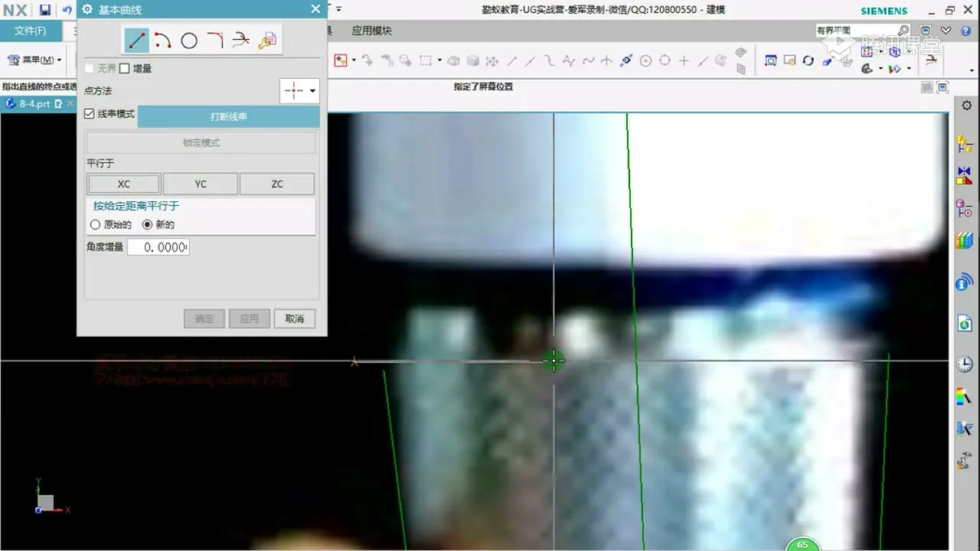This screenshot has height=551, width=980.
Task: Switch to the 应用模块 tab
Action: (371, 31)
